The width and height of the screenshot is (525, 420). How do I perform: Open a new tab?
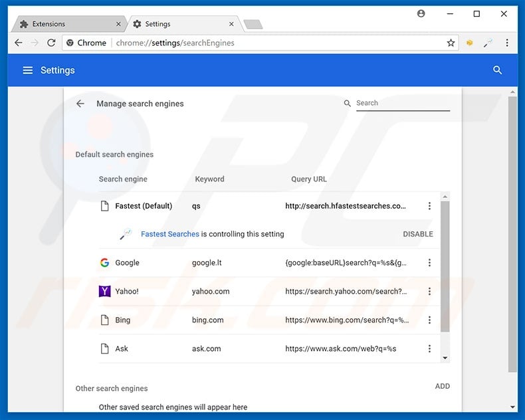click(x=253, y=25)
